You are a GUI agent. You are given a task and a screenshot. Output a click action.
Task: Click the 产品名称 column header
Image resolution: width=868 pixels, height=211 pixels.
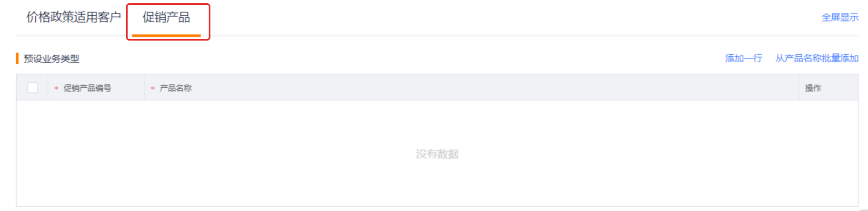pos(176,88)
